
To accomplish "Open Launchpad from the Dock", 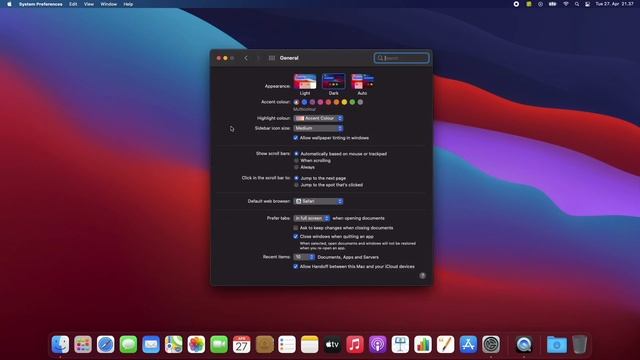I will pos(83,344).
